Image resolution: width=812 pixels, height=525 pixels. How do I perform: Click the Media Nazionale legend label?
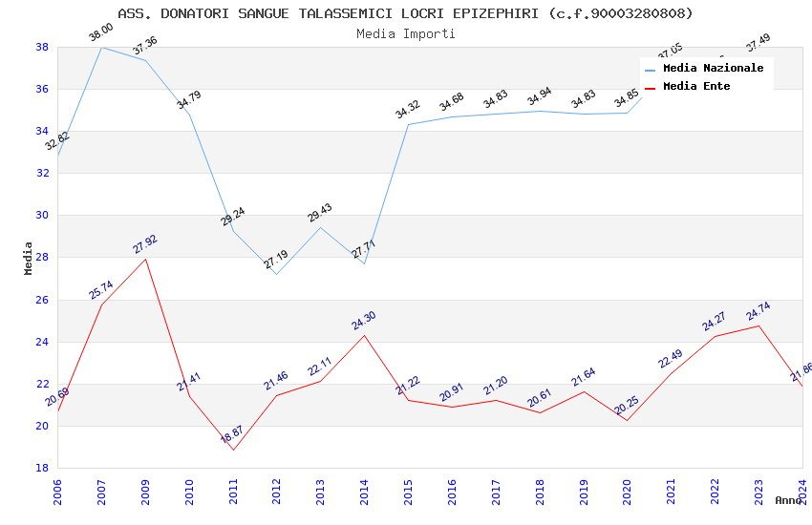(x=713, y=68)
